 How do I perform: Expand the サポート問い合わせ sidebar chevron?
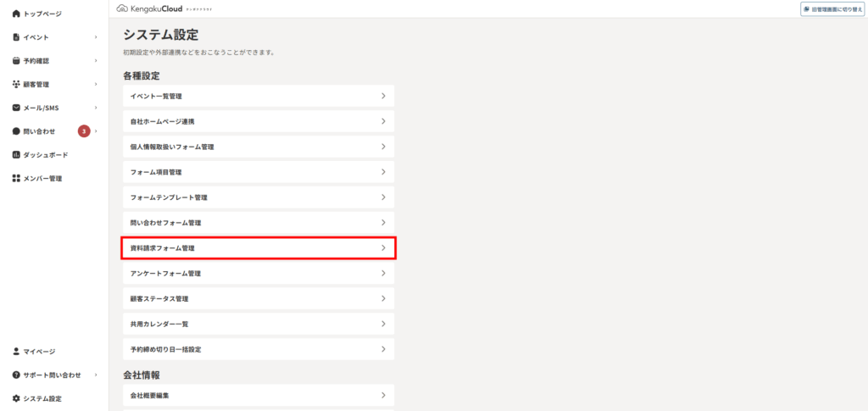click(x=96, y=375)
